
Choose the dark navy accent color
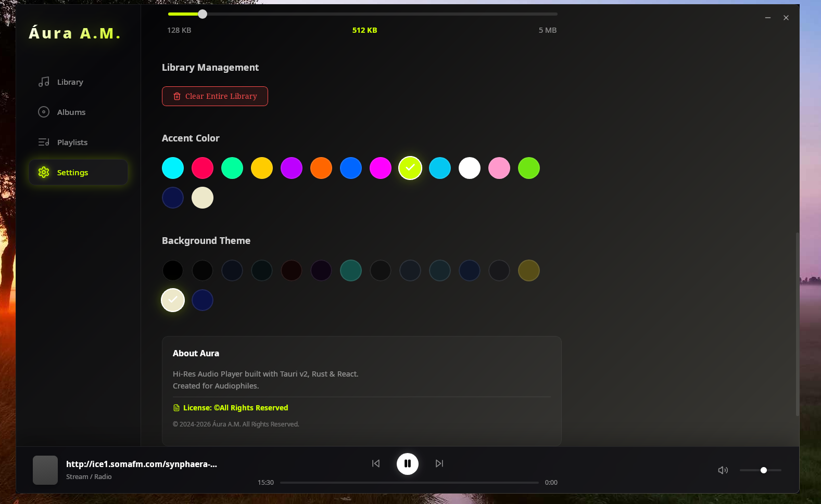[x=173, y=198]
